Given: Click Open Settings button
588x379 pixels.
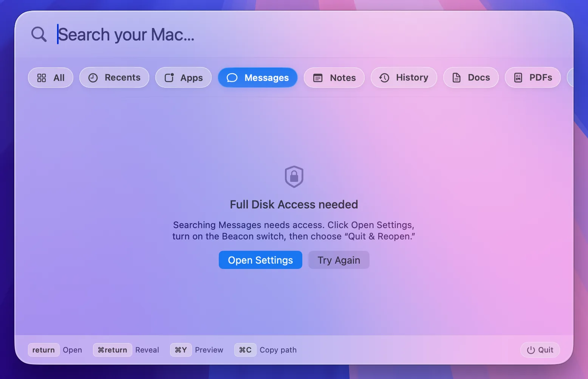Looking at the screenshot, I should pyautogui.click(x=260, y=260).
